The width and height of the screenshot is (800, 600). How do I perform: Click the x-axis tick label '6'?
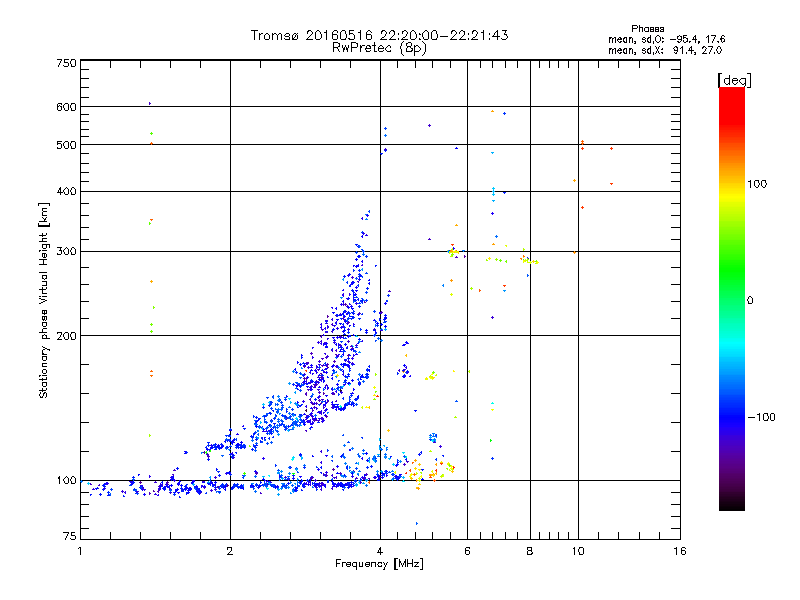[x=467, y=551]
